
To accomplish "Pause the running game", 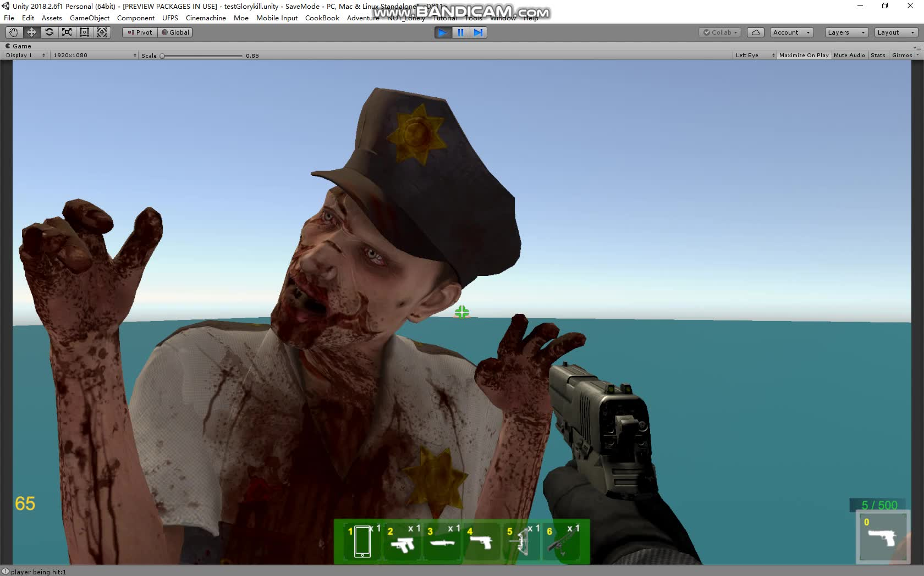I will pos(460,32).
